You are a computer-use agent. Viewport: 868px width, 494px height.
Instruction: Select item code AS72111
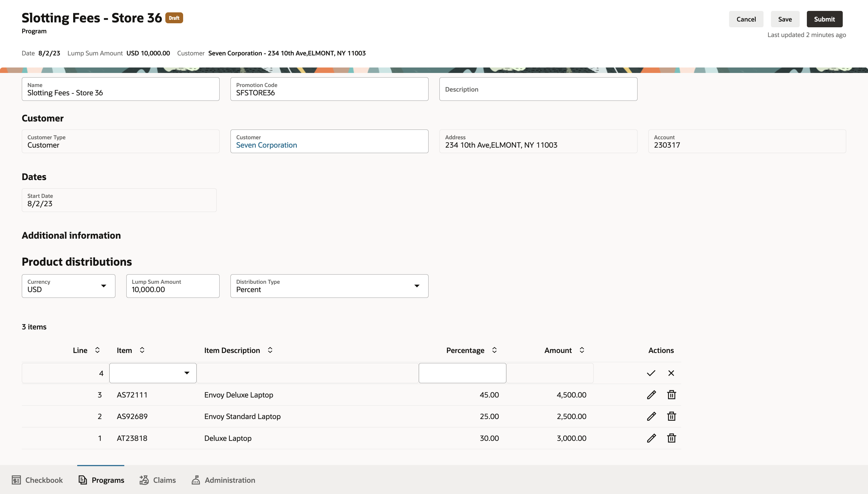[x=132, y=395]
